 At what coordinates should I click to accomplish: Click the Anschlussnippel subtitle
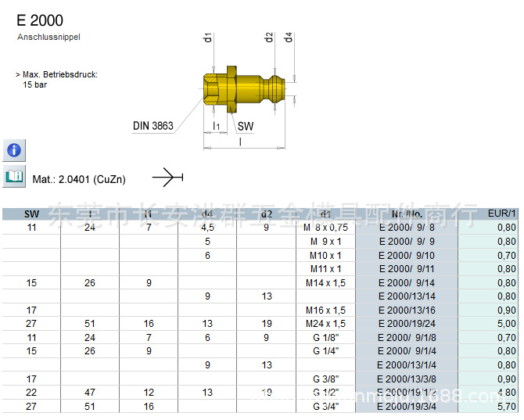(48, 37)
